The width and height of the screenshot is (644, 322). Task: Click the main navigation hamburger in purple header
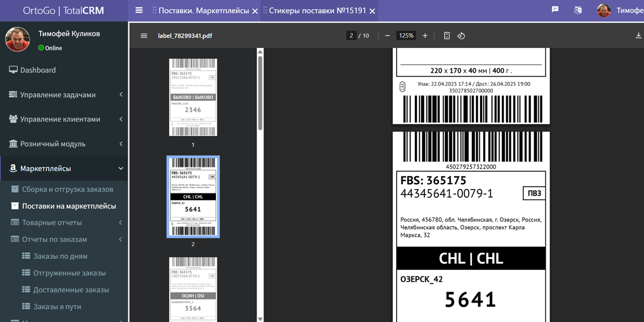[x=139, y=10]
